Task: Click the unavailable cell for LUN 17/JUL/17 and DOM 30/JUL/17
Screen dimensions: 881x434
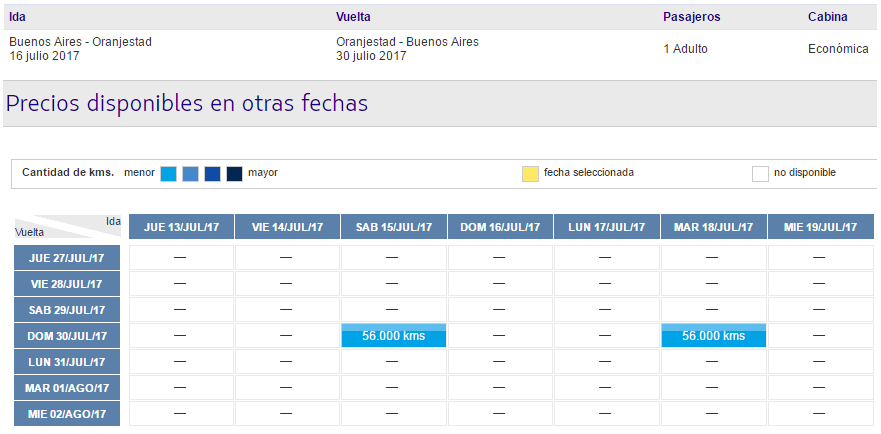Action: [x=607, y=336]
